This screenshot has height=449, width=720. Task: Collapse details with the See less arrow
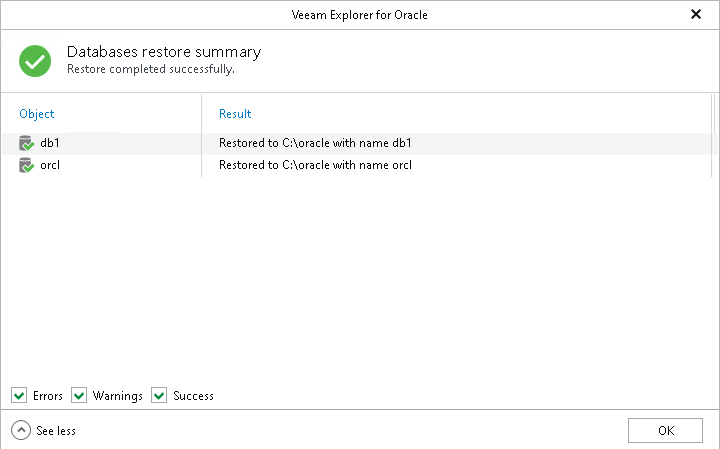[21, 430]
